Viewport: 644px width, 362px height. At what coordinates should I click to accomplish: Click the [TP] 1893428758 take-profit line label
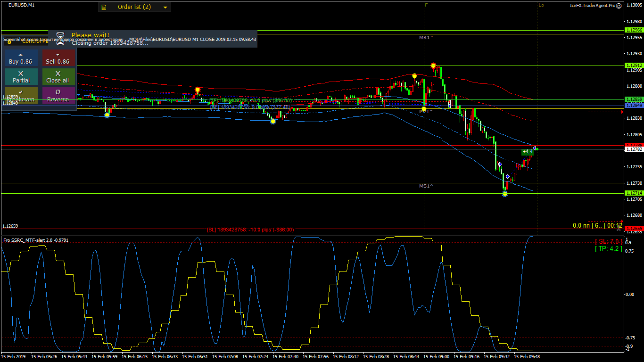251,100
